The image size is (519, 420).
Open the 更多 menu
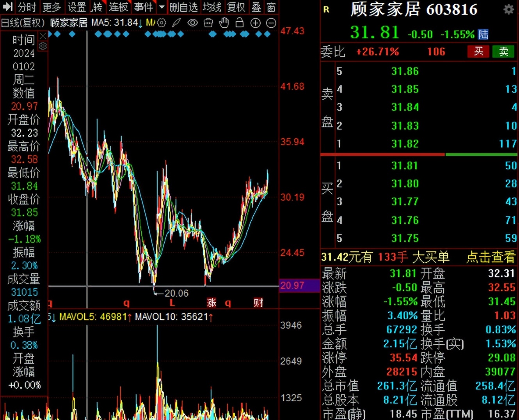coord(52,7)
